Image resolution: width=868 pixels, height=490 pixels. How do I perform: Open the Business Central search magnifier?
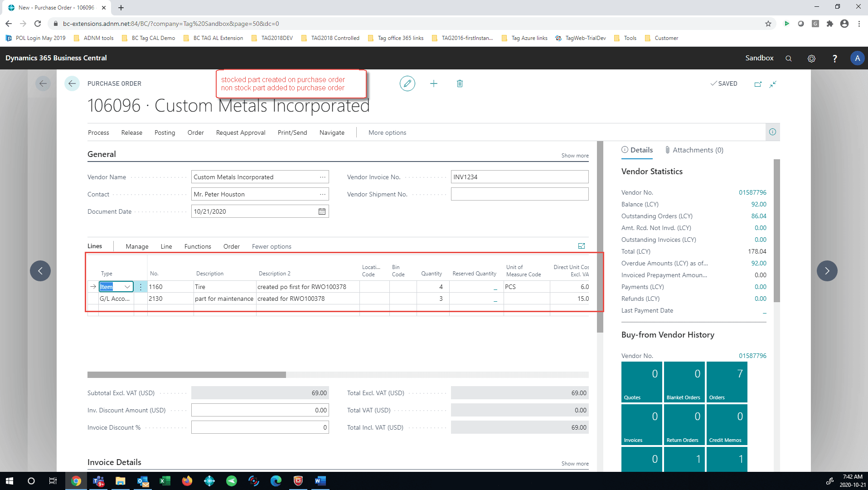pyautogui.click(x=788, y=59)
